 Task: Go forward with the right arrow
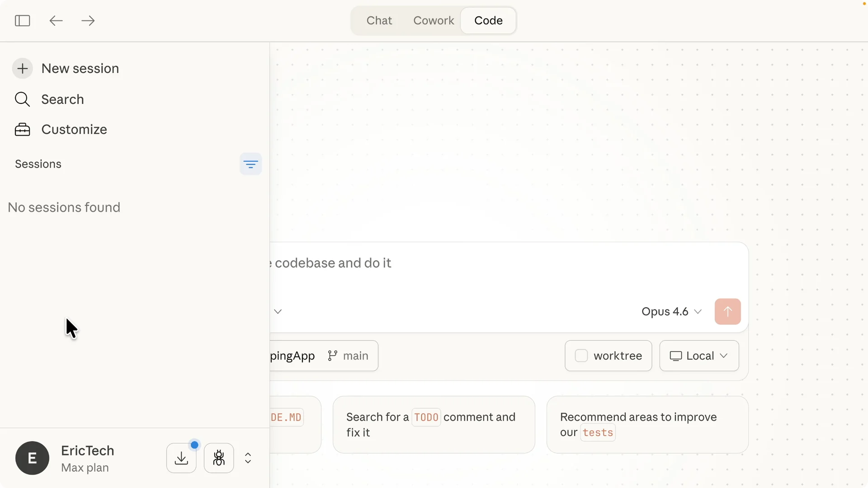click(88, 21)
